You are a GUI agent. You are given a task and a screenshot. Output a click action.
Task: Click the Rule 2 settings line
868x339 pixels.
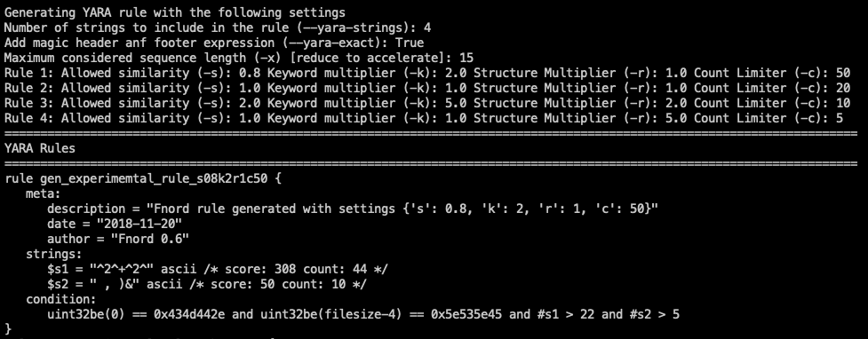click(x=426, y=87)
